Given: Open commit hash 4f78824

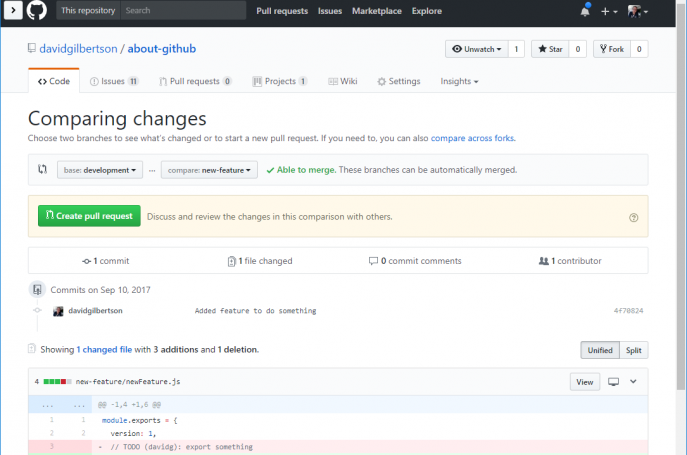Looking at the screenshot, I should 628,311.
